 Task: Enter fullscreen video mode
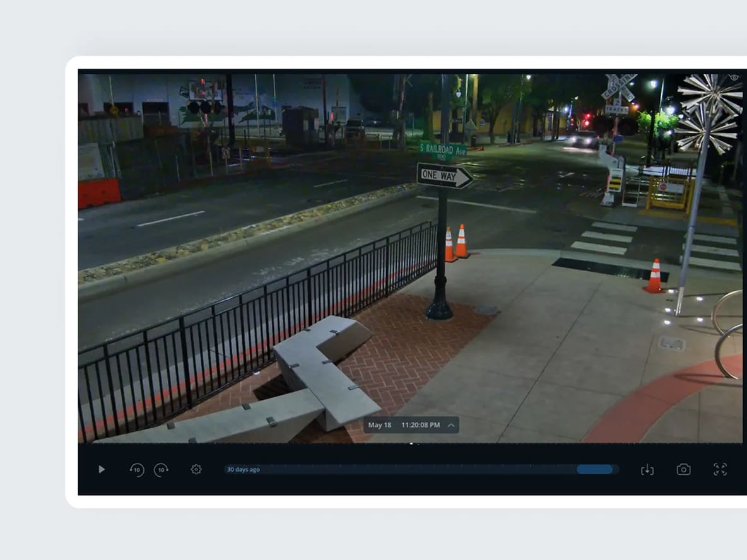coord(720,469)
